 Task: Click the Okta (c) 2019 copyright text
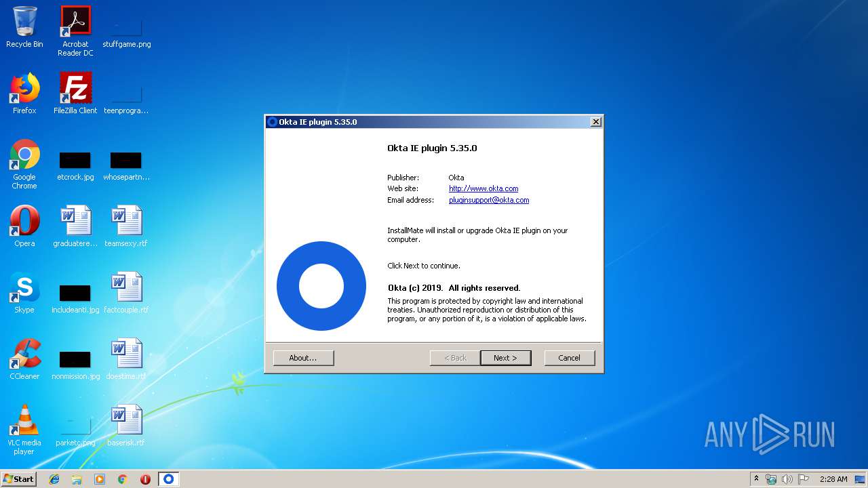(454, 288)
